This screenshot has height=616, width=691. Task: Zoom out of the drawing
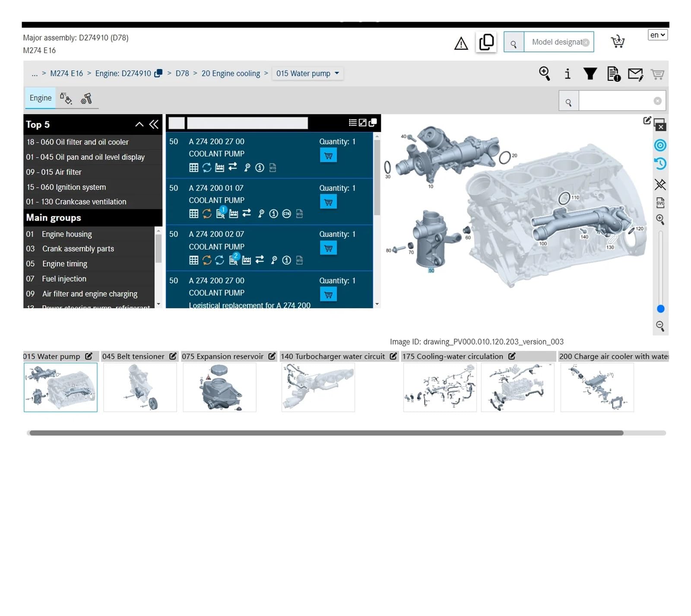[660, 326]
